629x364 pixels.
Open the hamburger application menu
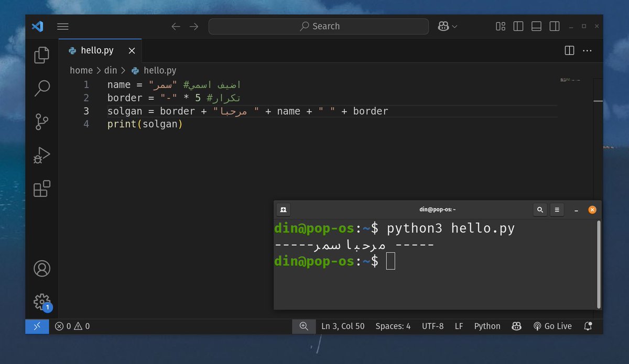(x=63, y=26)
